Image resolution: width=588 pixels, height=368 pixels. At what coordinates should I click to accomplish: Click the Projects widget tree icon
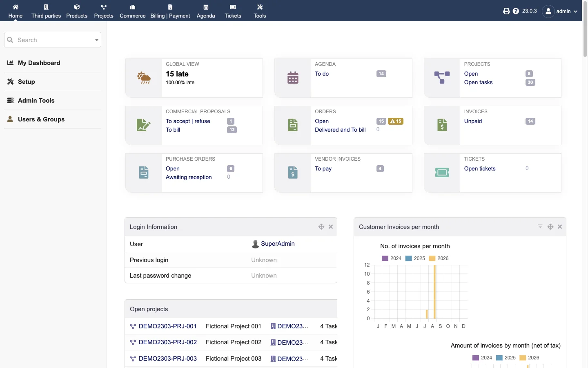pyautogui.click(x=442, y=78)
